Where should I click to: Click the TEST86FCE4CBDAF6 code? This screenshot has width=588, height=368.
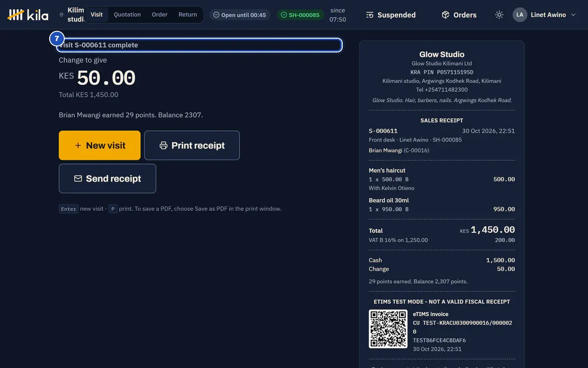439,340
